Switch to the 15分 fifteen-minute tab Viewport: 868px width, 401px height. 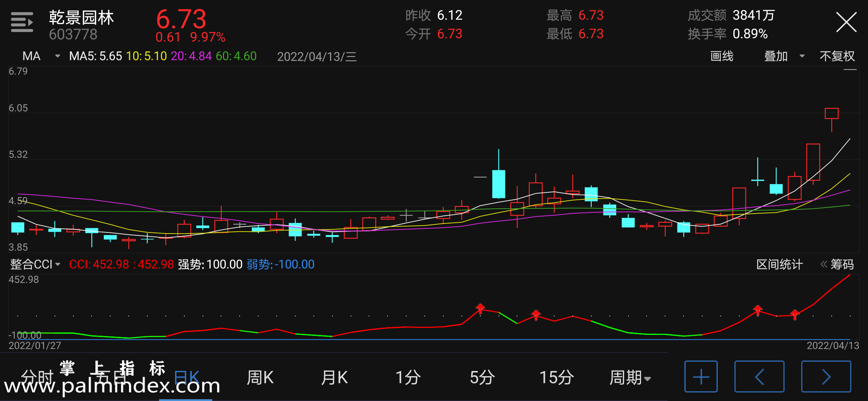tap(556, 378)
